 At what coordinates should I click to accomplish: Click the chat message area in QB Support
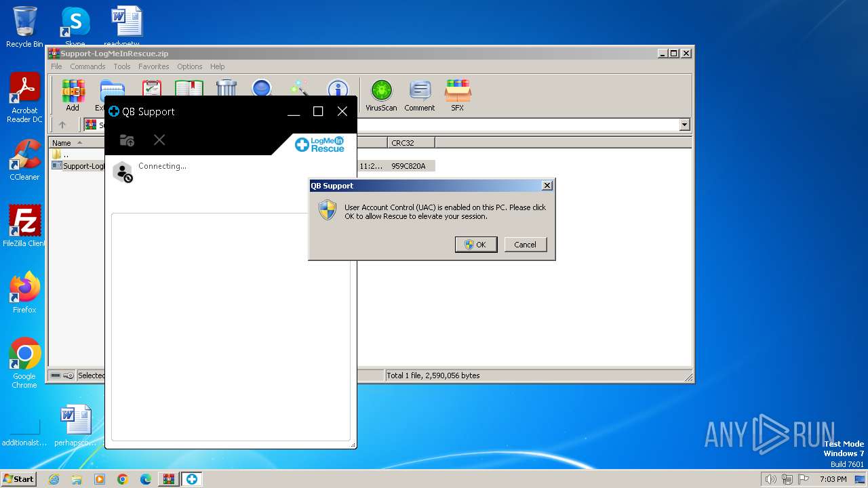pyautogui.click(x=231, y=327)
